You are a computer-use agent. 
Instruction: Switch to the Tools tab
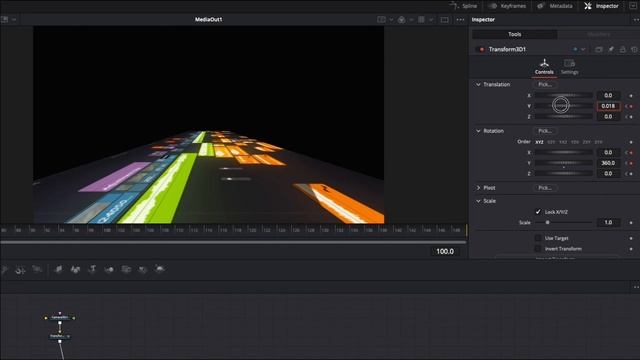[x=515, y=34]
